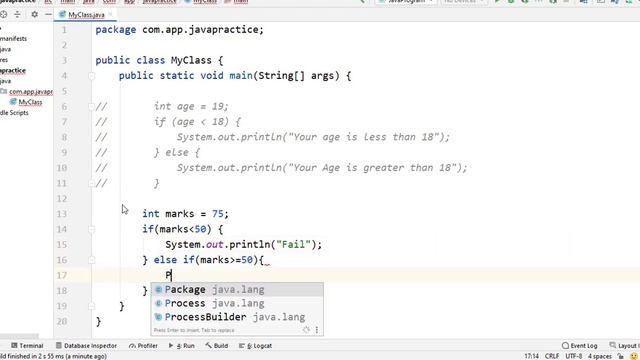
Task: Click the Terminal tab icon
Action: pos(14,346)
